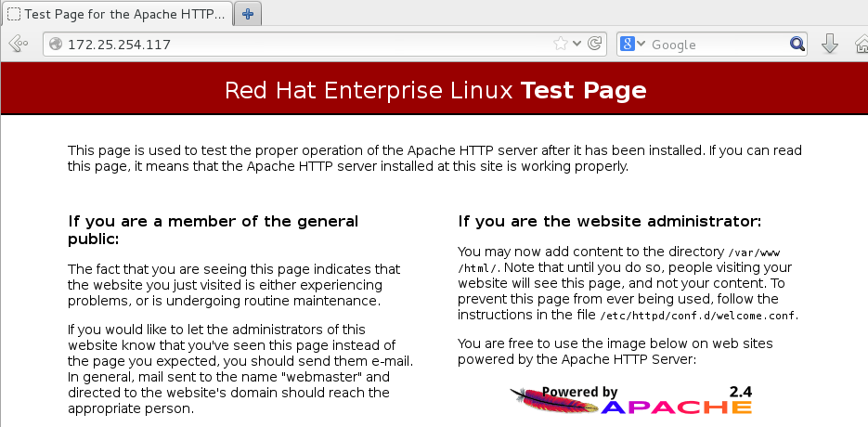Click the globe site identity icon
Screen dimensions: 868x427
[x=56, y=44]
